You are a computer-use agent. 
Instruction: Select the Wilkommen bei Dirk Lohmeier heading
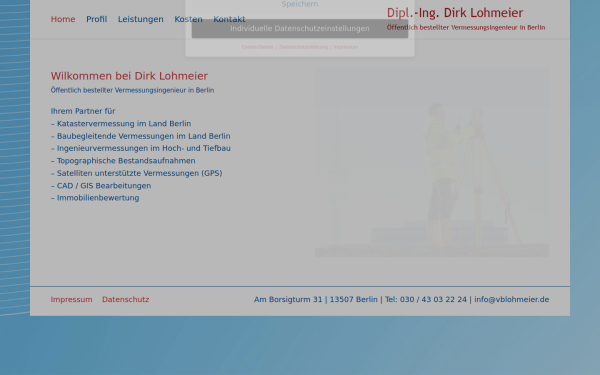[129, 76]
